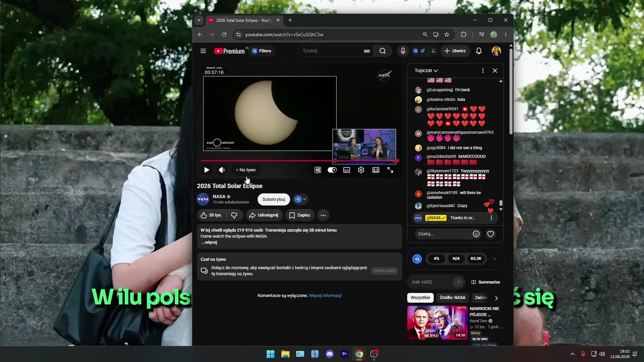This screenshot has width=644, height=362.
Task: Open a new browser tab
Action: point(290,20)
